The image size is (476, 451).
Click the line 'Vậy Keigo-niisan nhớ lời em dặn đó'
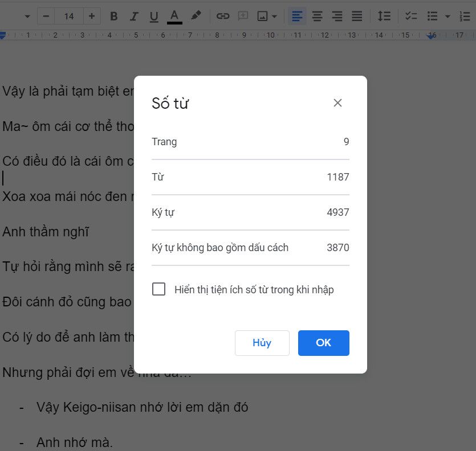pos(143,407)
